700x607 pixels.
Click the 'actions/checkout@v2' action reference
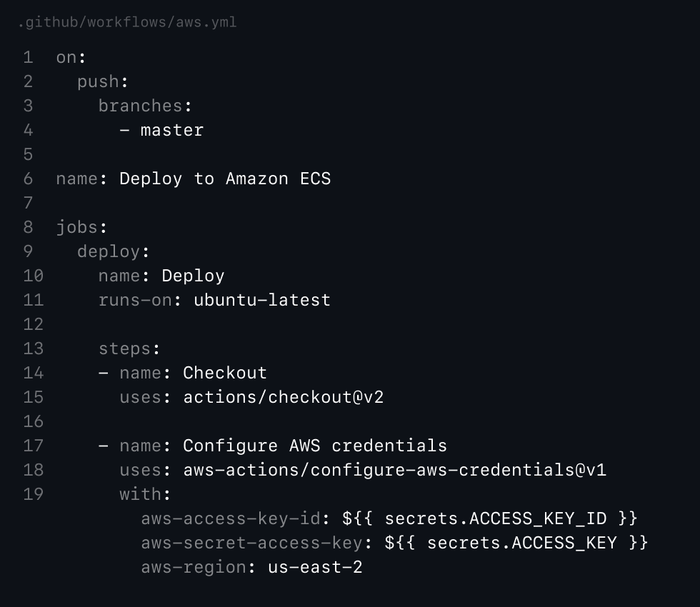tap(284, 397)
